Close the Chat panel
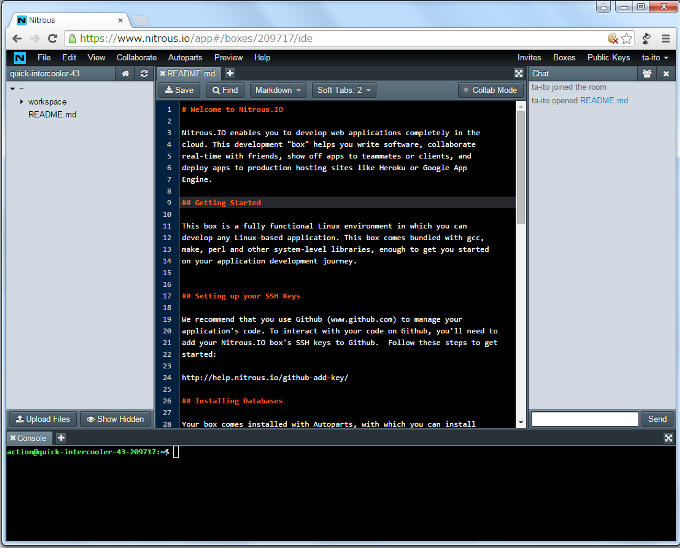This screenshot has width=680, height=548. coord(667,74)
